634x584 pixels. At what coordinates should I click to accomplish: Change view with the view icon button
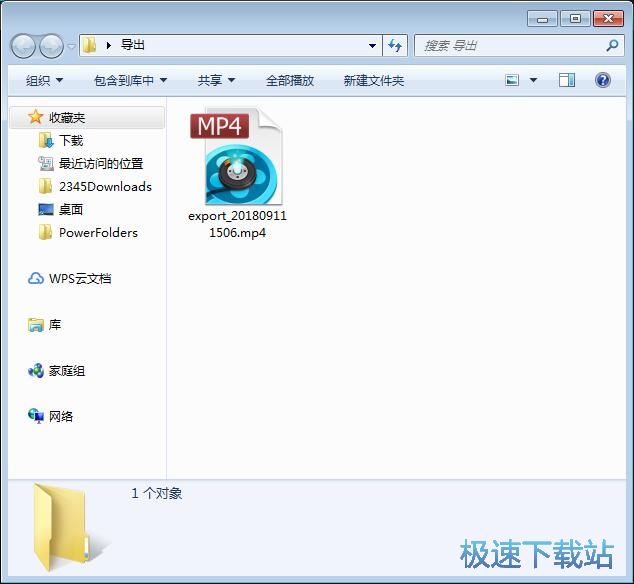512,80
